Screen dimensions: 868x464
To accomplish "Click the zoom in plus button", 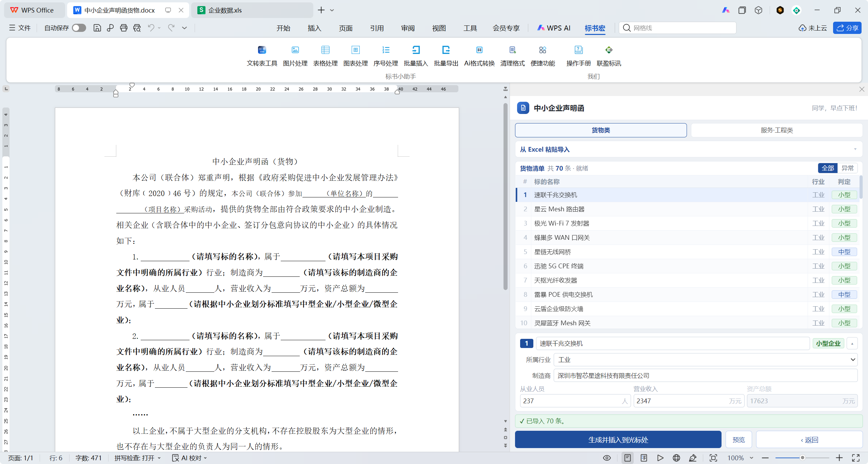I will pyautogui.click(x=839, y=458).
